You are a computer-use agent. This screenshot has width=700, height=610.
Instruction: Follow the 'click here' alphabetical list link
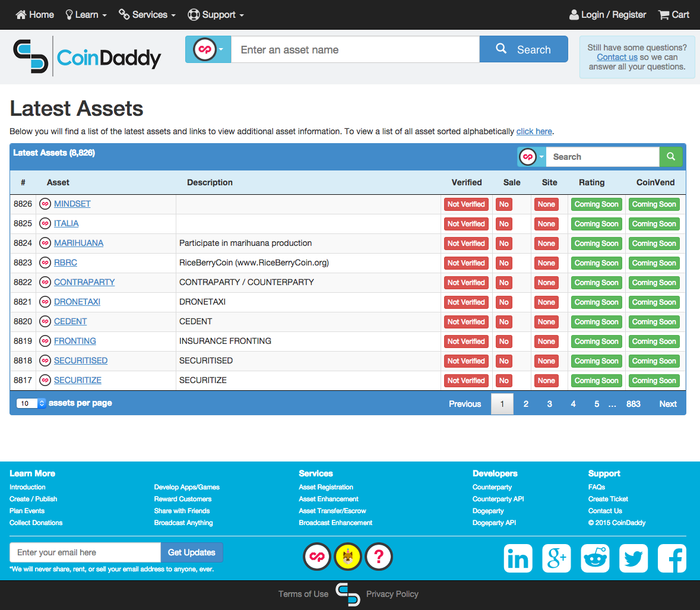point(534,131)
